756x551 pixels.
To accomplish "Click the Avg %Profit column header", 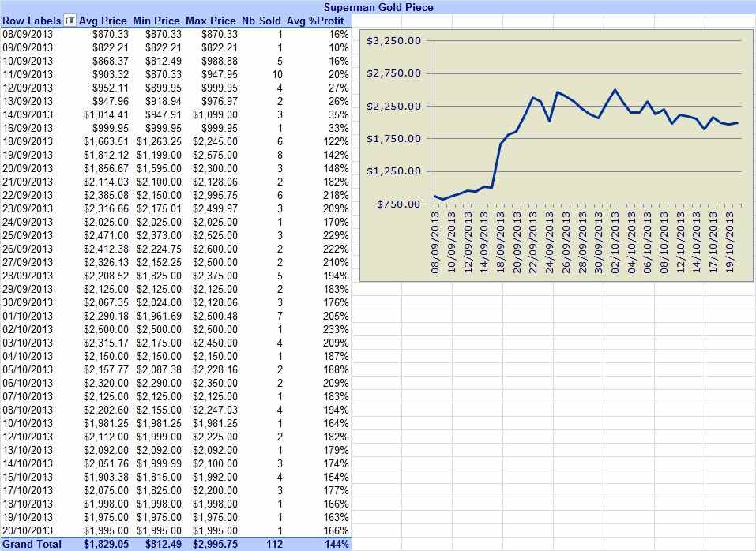I will click(x=315, y=21).
